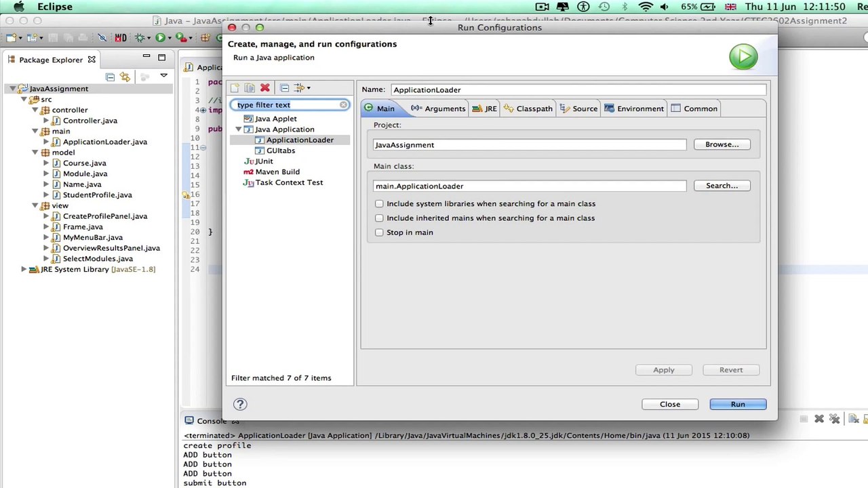Toggle the Stop in main checkbox
868x488 pixels.
(x=379, y=232)
